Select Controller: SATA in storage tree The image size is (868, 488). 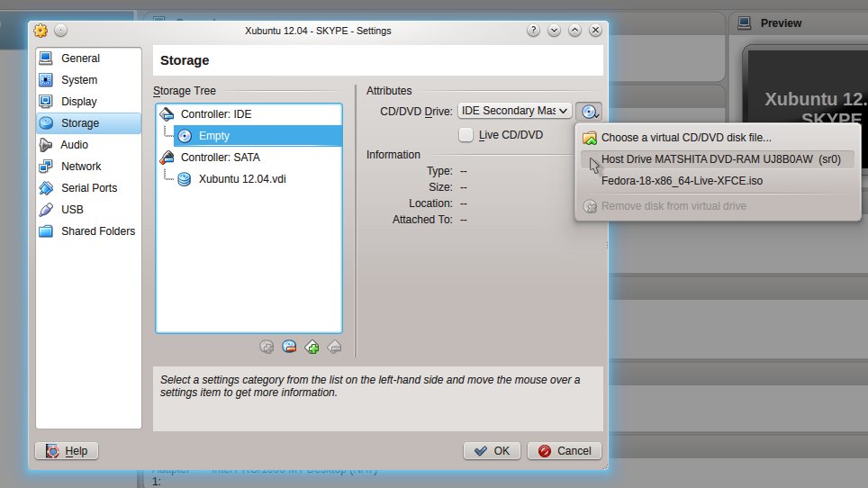[x=249, y=158]
